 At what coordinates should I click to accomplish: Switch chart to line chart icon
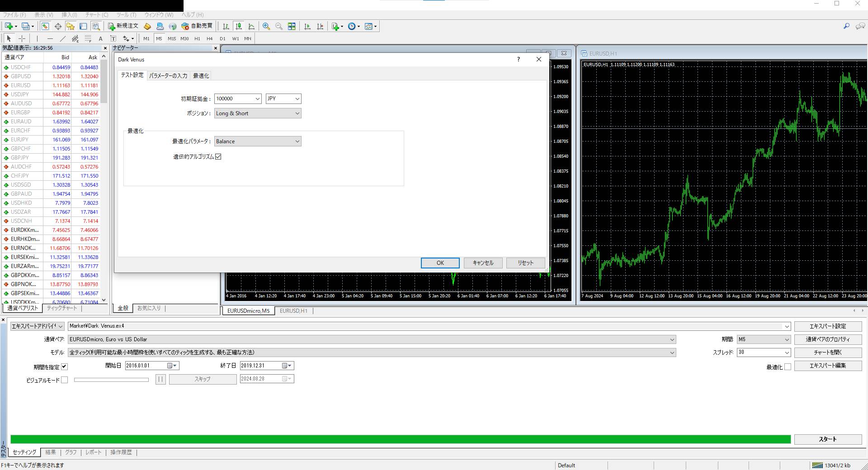tap(251, 26)
